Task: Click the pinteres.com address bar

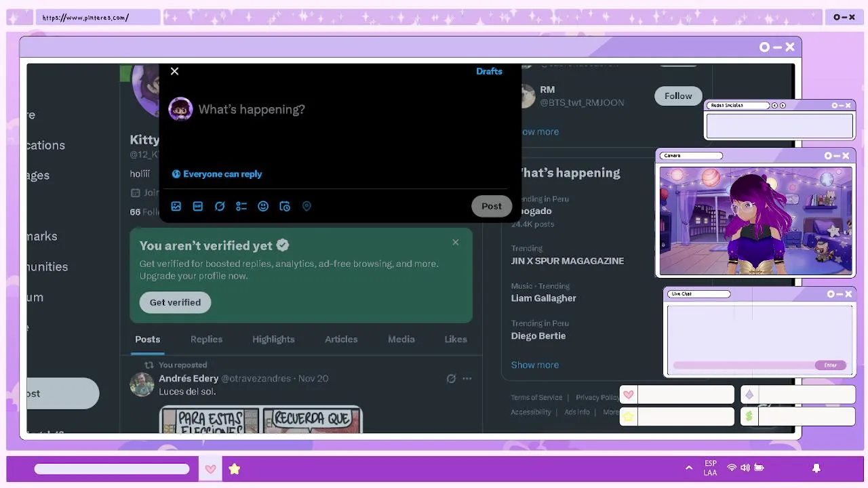Action: tap(98, 18)
